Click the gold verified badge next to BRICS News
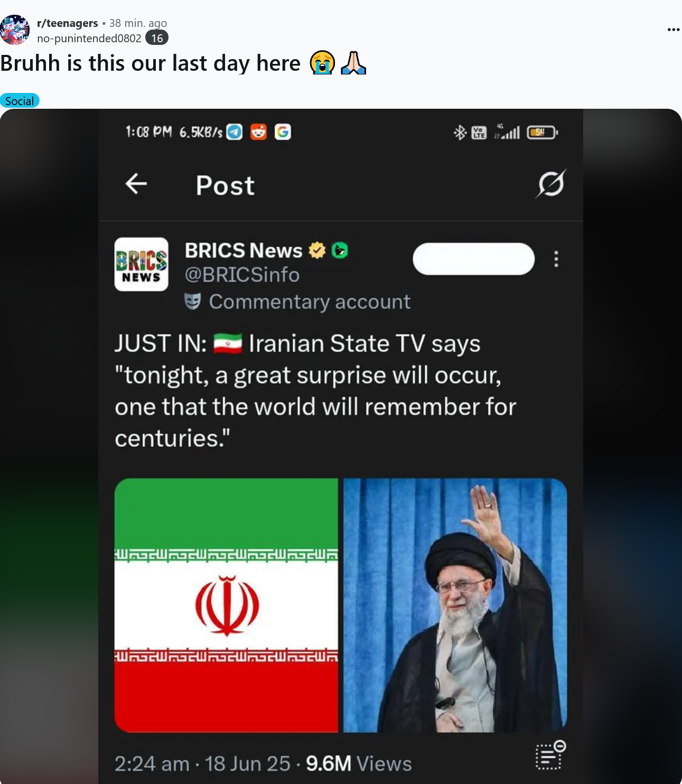Screen dimensions: 682x784 click(317, 250)
